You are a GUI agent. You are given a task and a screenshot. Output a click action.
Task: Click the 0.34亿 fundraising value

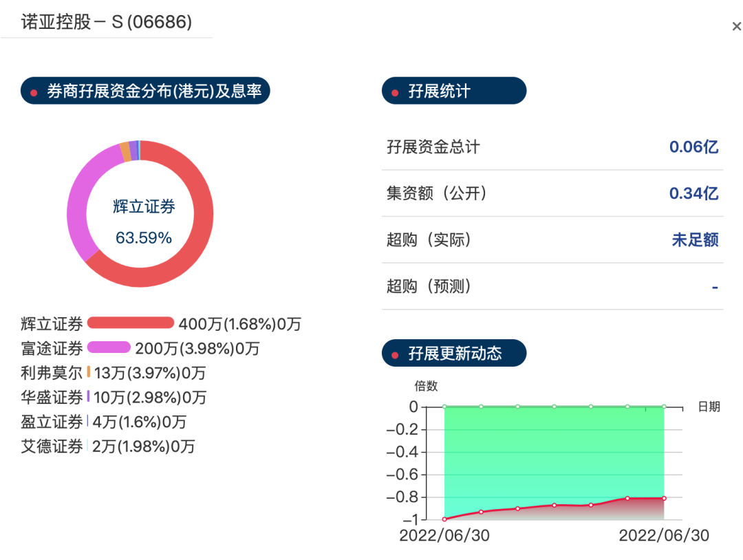[693, 193]
